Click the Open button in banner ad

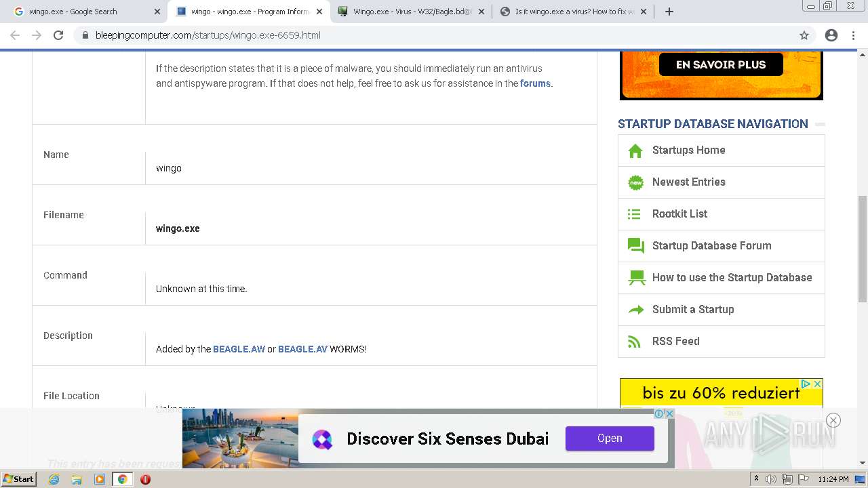(610, 439)
